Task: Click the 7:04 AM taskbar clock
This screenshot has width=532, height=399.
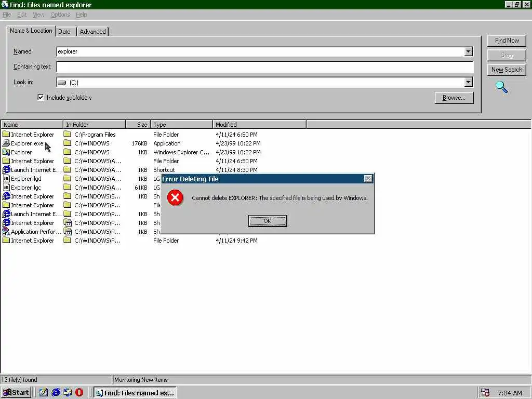Action: tap(510, 393)
